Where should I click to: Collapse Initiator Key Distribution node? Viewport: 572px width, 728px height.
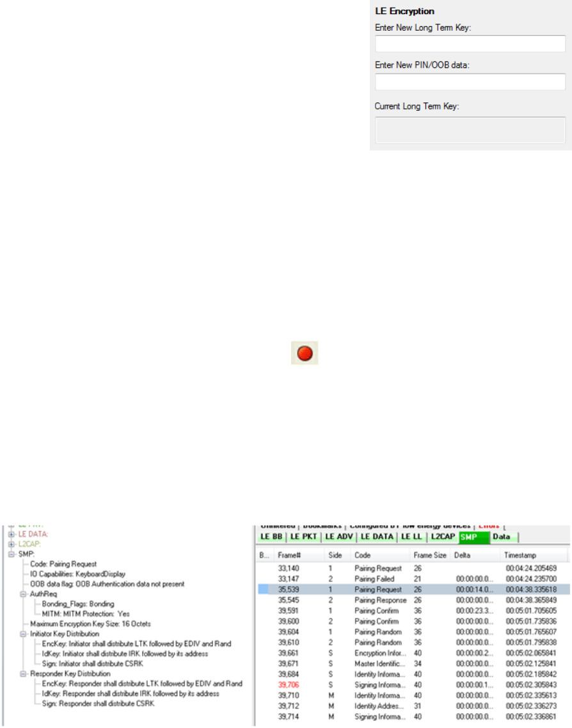pyautogui.click(x=24, y=634)
